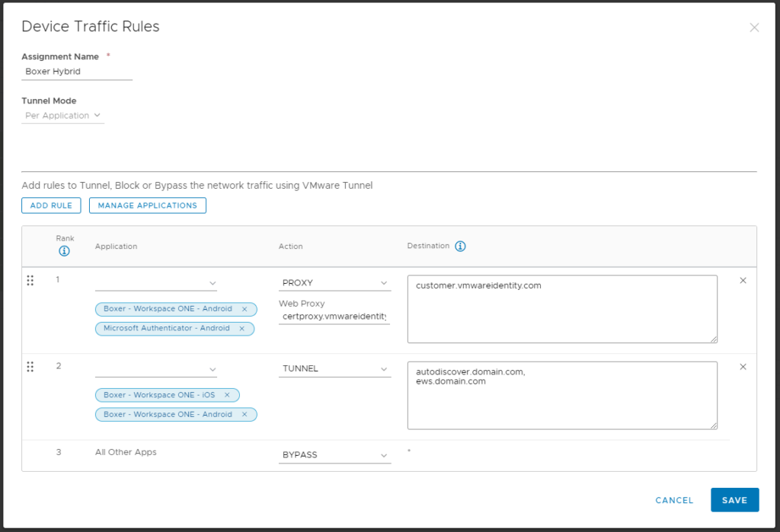Open the Tunnel Mode dropdown
The height and width of the screenshot is (532, 780).
62,116
